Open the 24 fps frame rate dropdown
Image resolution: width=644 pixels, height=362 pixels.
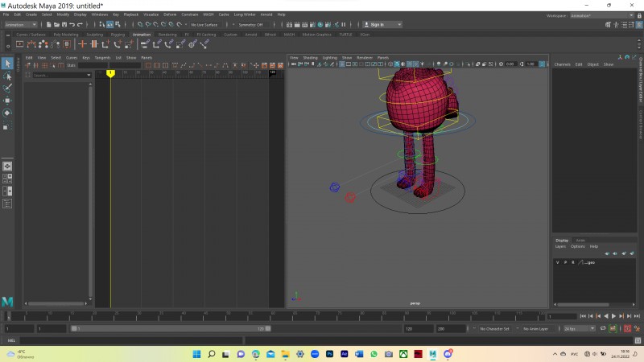580,328
